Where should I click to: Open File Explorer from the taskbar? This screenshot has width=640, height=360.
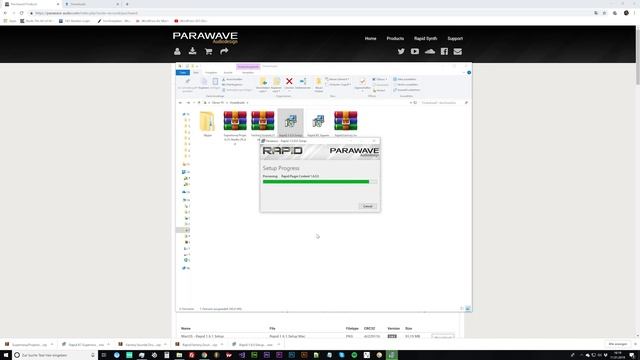[x=179, y=355]
